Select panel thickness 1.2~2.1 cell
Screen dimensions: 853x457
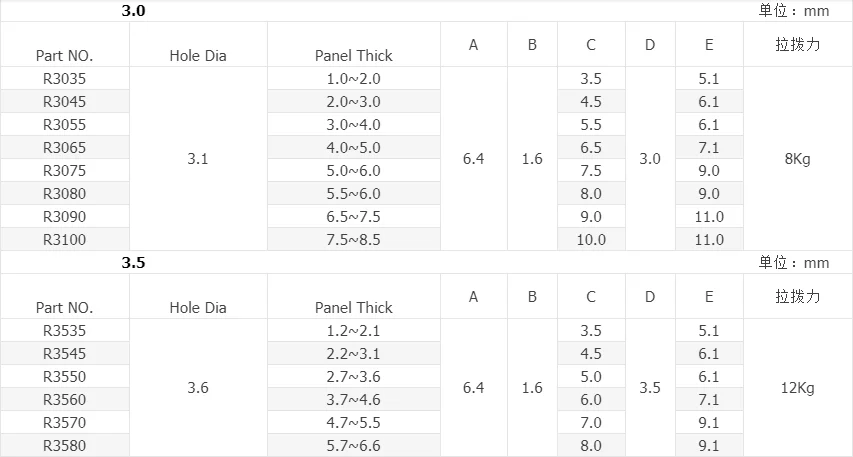354,331
